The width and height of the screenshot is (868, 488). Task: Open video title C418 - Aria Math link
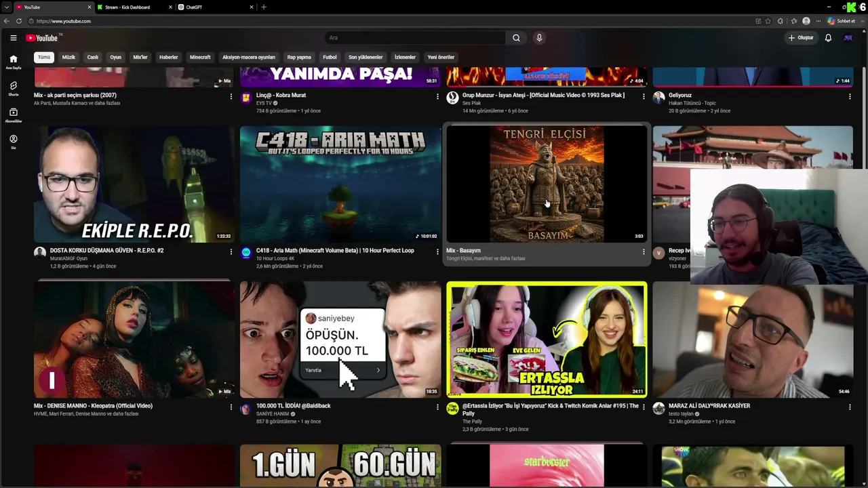pos(335,251)
